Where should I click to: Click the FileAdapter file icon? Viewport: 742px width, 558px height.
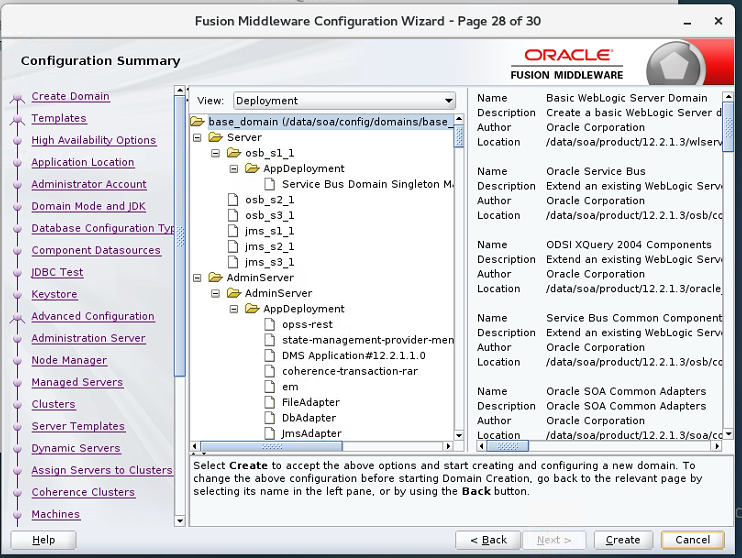(270, 402)
